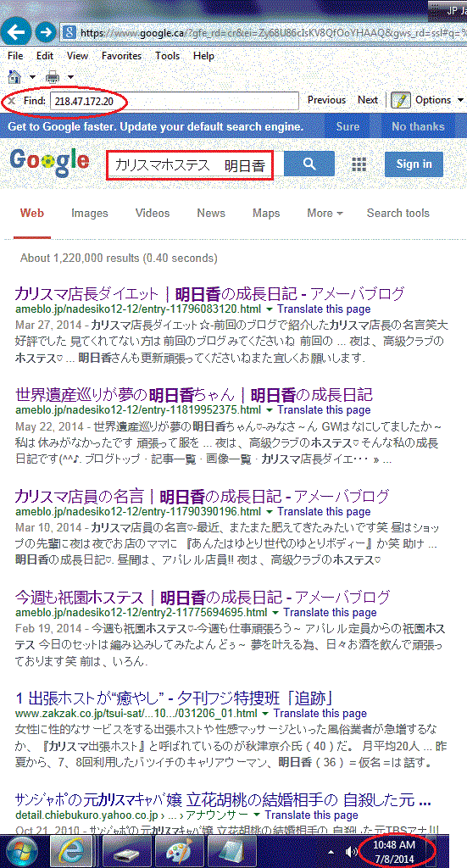Expand the Home button dropdown arrow
Viewport: 467px width, 868px height.
click(x=33, y=77)
